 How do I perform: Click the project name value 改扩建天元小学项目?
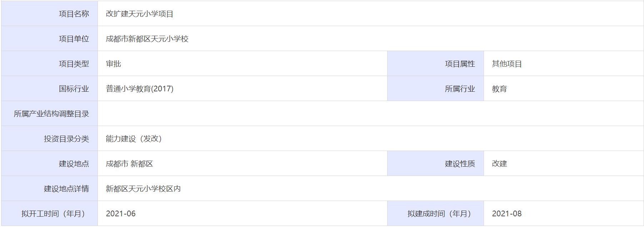click(x=140, y=14)
